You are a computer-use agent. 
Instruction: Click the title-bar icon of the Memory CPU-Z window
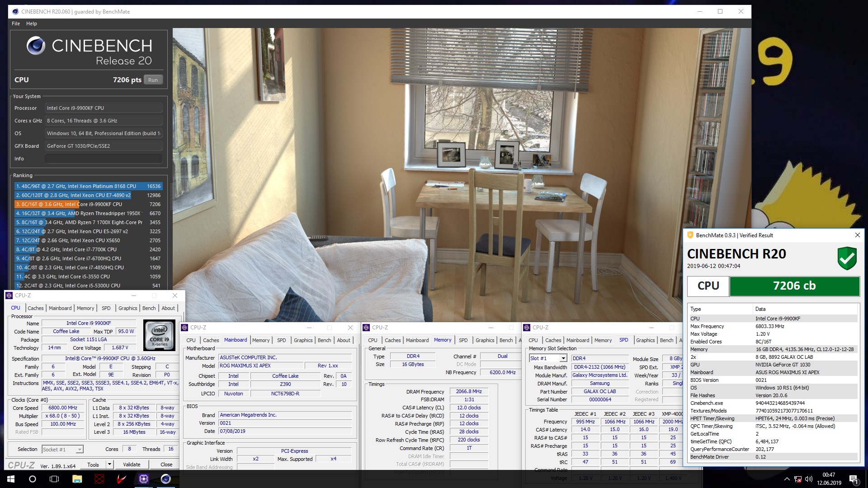(x=366, y=328)
